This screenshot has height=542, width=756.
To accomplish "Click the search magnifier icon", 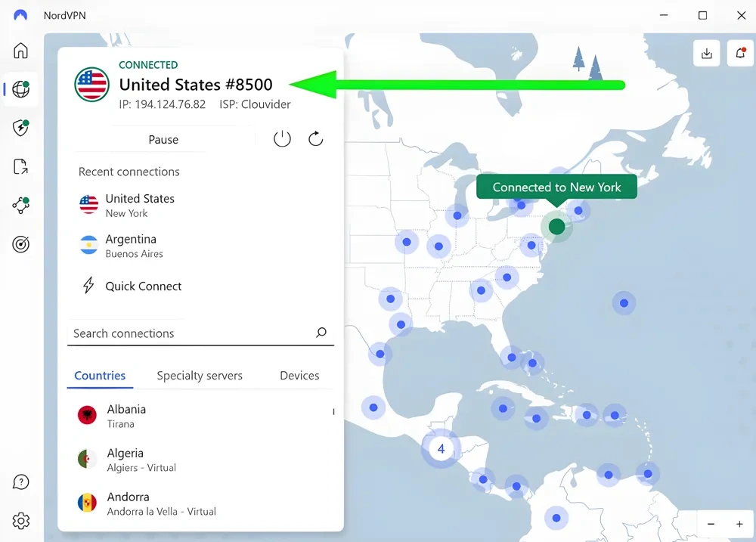I will tap(321, 333).
